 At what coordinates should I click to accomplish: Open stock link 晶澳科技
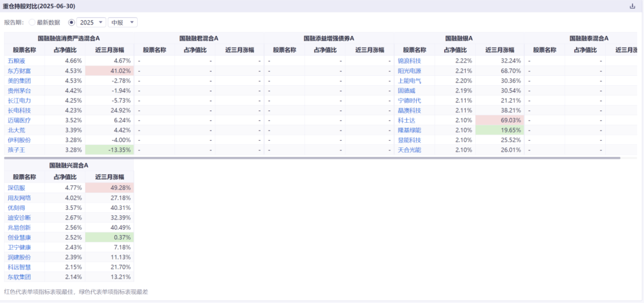coord(409,110)
